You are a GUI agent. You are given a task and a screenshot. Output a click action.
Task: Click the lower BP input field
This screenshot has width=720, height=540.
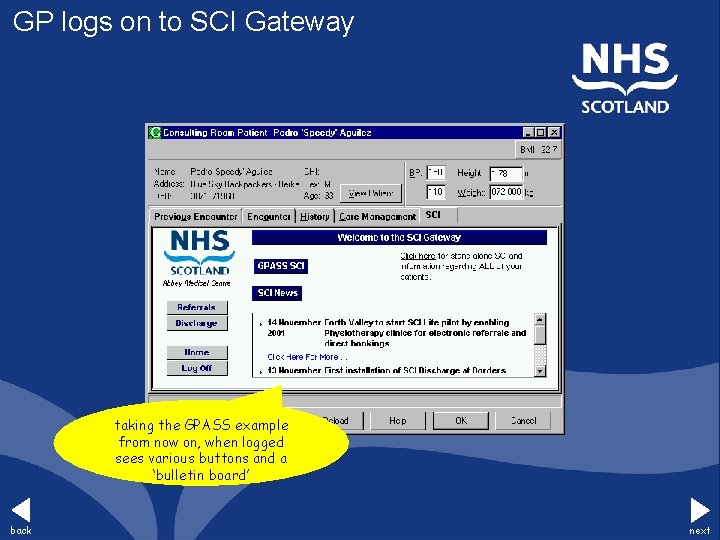(436, 191)
